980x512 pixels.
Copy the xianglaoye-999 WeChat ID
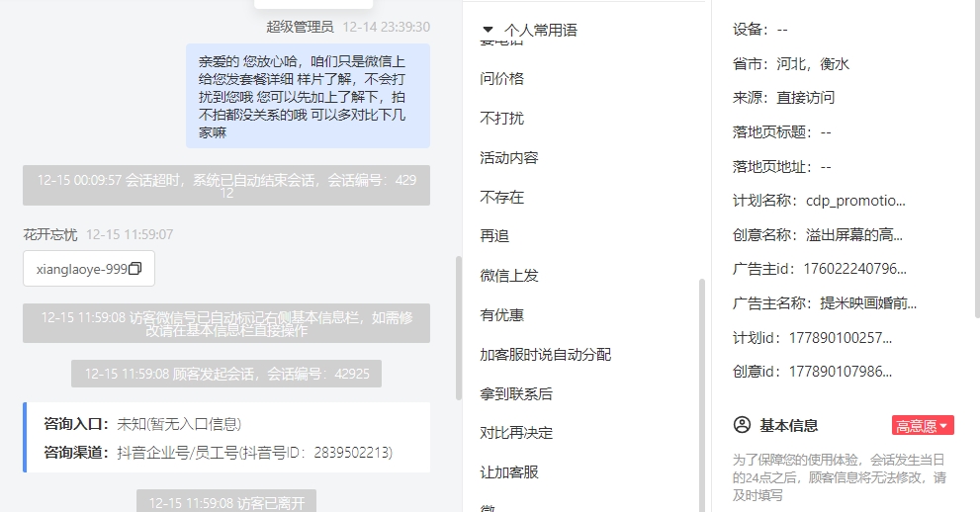coord(135,269)
